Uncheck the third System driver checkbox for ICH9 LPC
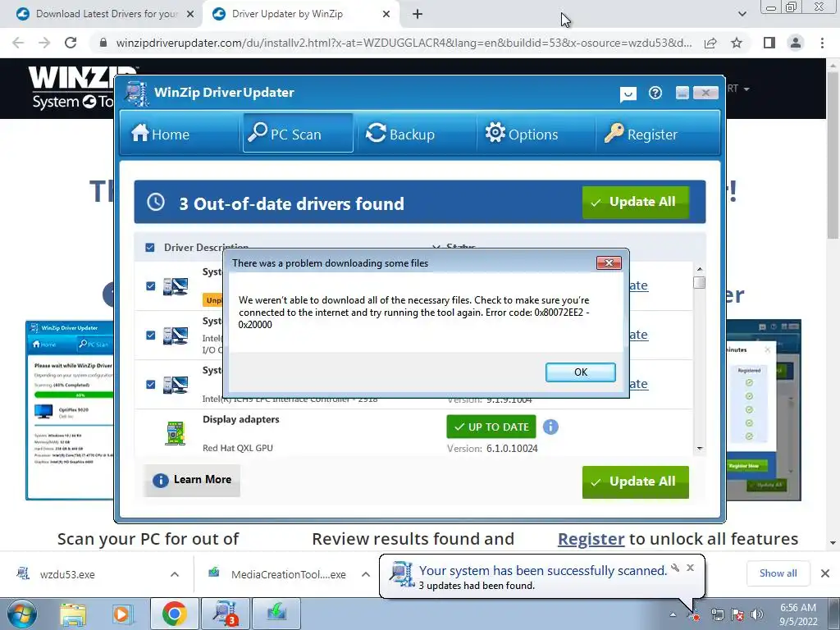The height and width of the screenshot is (630, 840). (x=151, y=385)
